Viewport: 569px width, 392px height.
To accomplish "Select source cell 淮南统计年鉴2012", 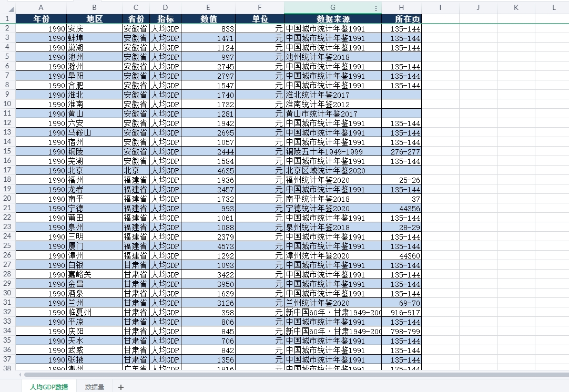I will tap(333, 104).
